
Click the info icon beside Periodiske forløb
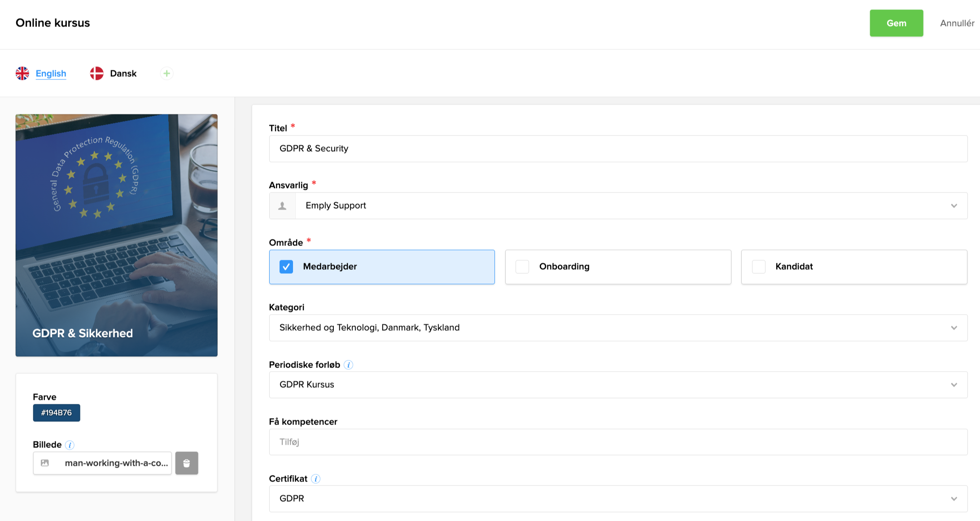tap(348, 365)
